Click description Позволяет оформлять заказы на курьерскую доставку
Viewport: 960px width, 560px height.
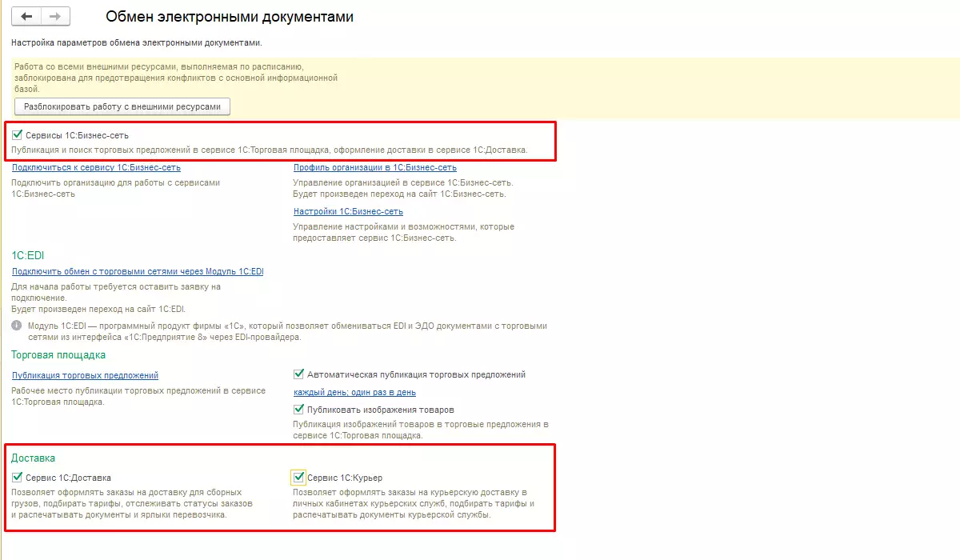(414, 503)
